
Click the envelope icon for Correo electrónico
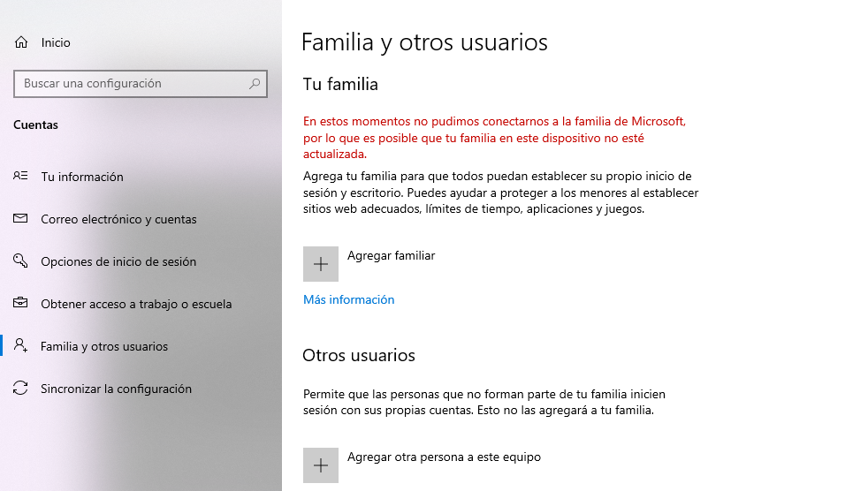pos(21,219)
